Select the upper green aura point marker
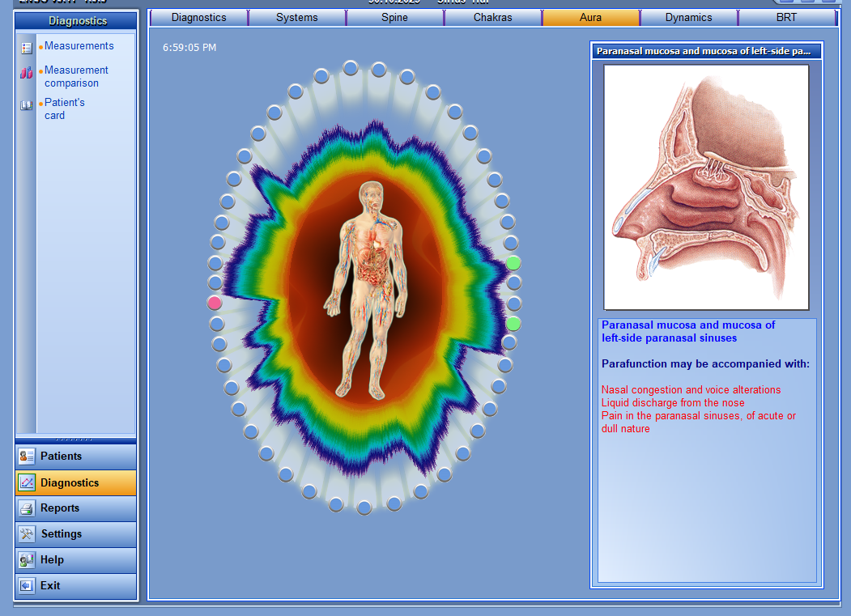The height and width of the screenshot is (616, 851). pyautogui.click(x=513, y=263)
